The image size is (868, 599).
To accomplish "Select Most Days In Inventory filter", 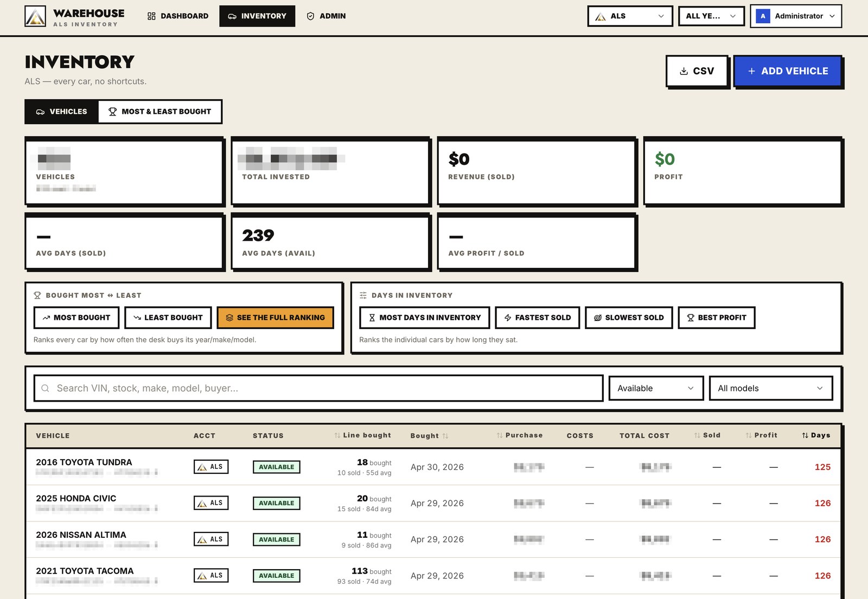I will coord(424,318).
